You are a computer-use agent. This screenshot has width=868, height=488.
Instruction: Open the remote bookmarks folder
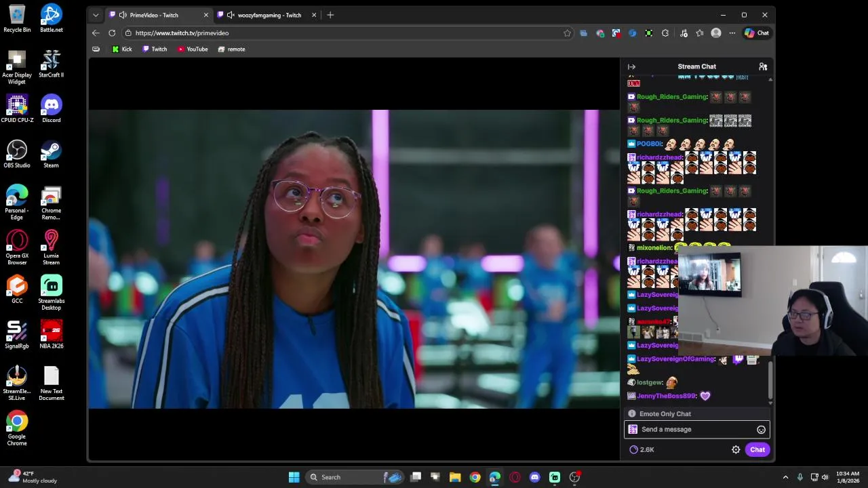pyautogui.click(x=231, y=49)
